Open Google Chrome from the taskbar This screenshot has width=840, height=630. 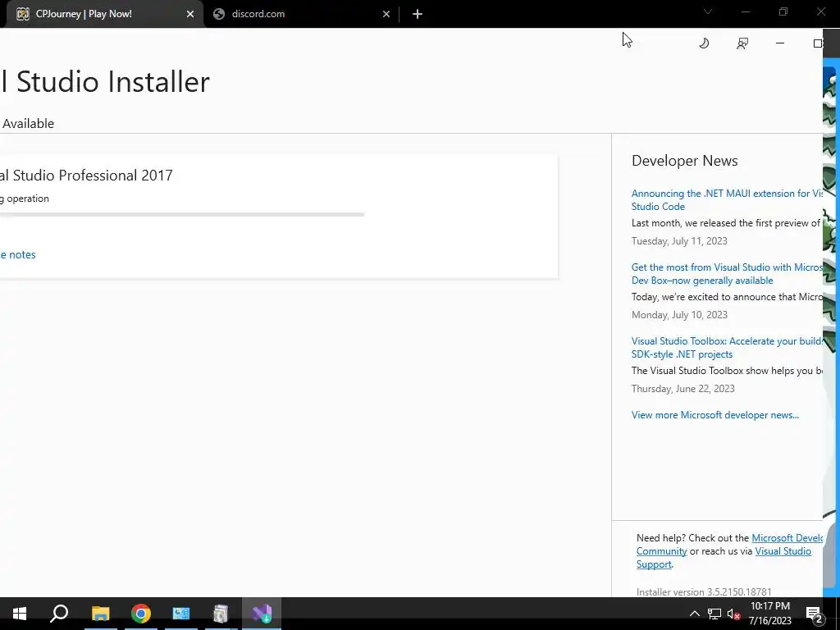141,614
